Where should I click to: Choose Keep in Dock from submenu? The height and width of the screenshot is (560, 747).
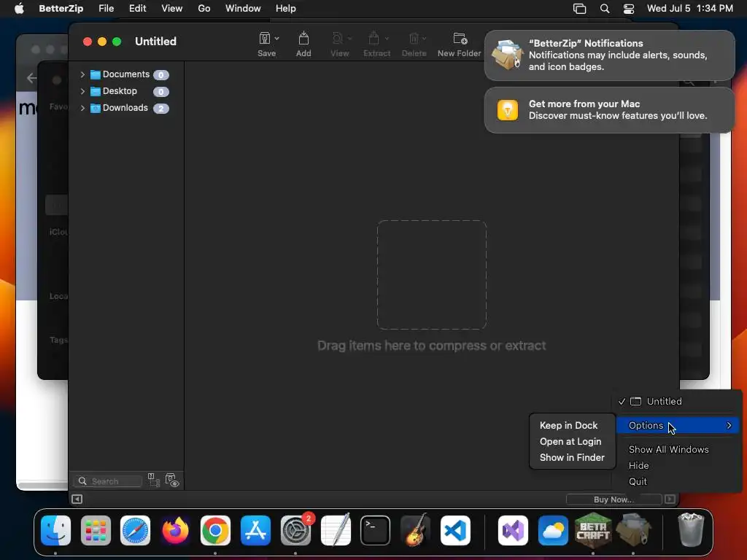[x=568, y=425]
